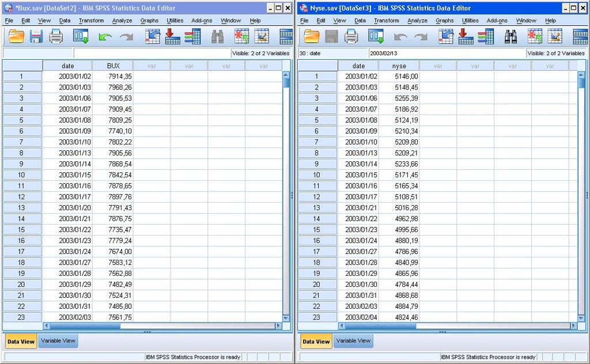Insert a variable in the Nyse dataset

555,36
